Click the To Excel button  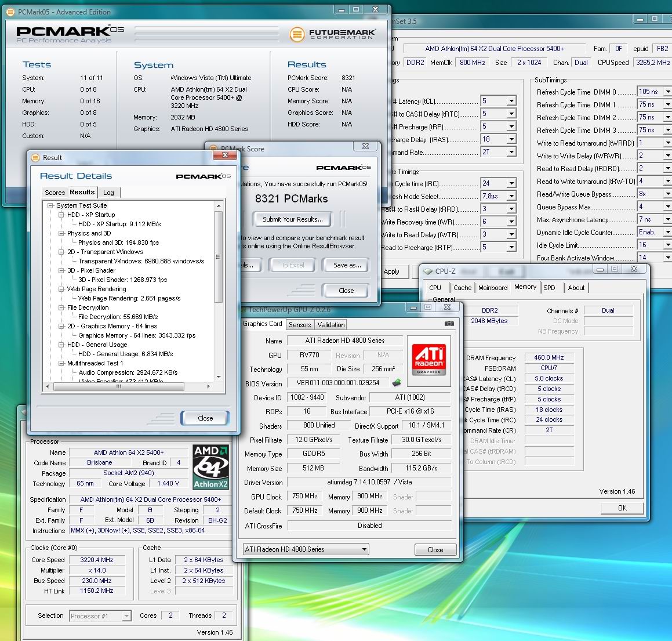293,265
